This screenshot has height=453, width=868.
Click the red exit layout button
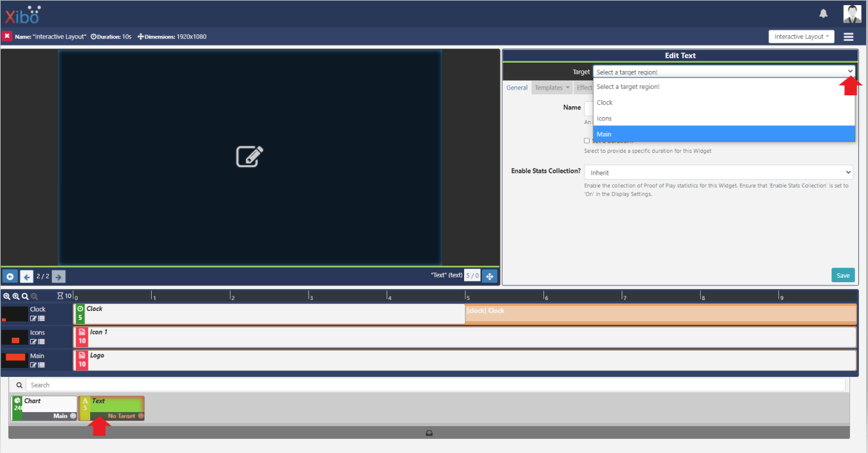(7, 36)
